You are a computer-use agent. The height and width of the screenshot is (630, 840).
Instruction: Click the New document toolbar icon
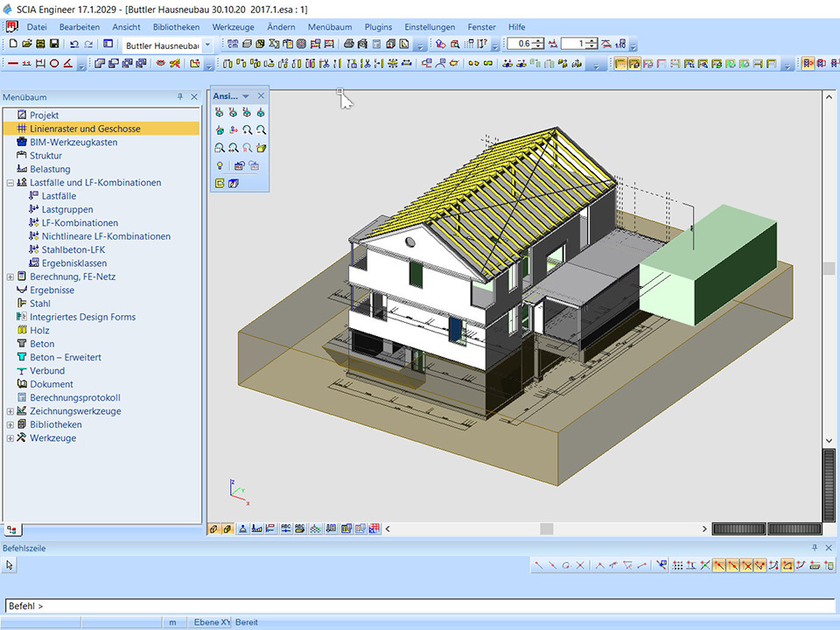pos(13,44)
